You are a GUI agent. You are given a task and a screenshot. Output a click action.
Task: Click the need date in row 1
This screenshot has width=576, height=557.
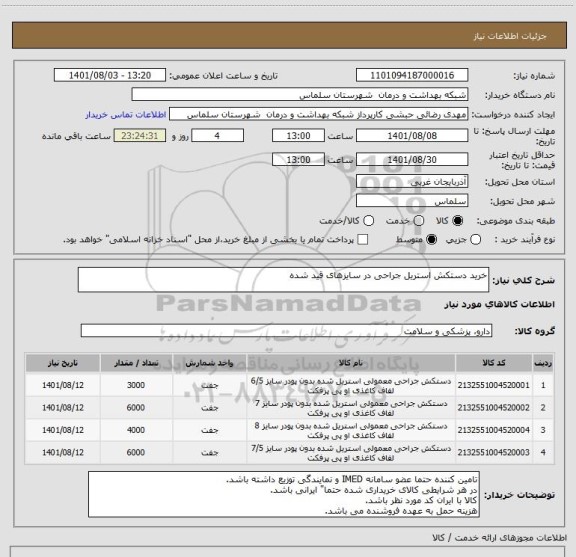click(63, 385)
